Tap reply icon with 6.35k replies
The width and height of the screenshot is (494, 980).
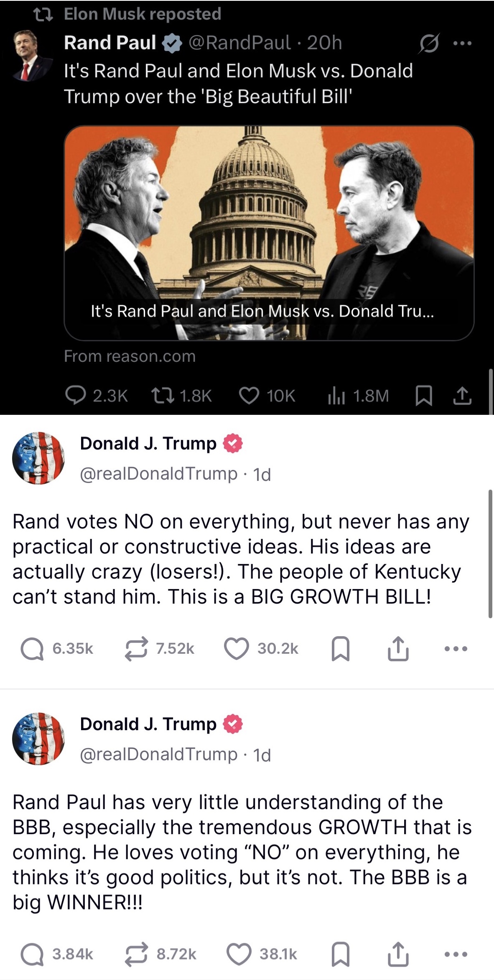coord(32,649)
